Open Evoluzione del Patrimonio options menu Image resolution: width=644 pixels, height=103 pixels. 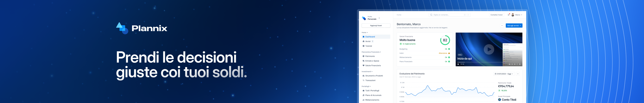518,74
